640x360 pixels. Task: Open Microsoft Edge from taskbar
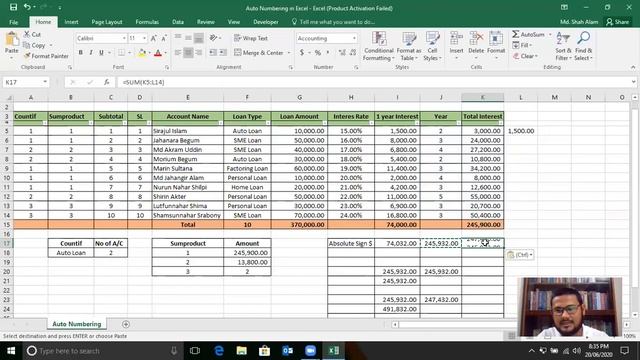(x=219, y=351)
